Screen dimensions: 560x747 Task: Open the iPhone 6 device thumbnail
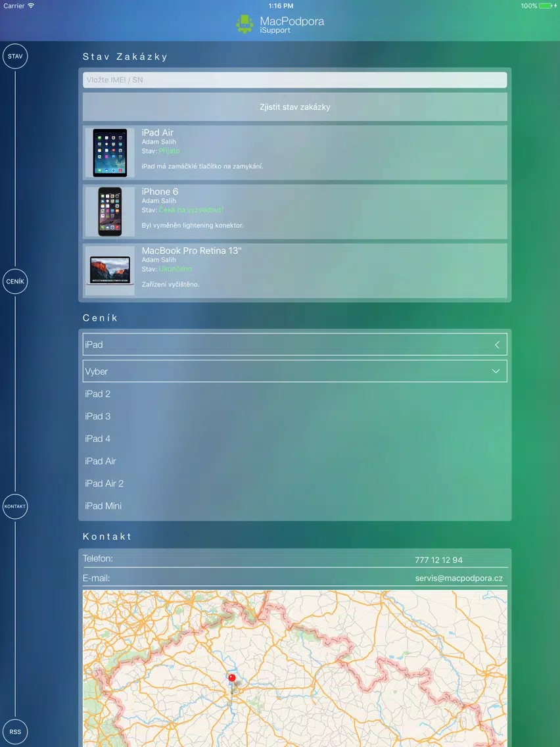(110, 212)
